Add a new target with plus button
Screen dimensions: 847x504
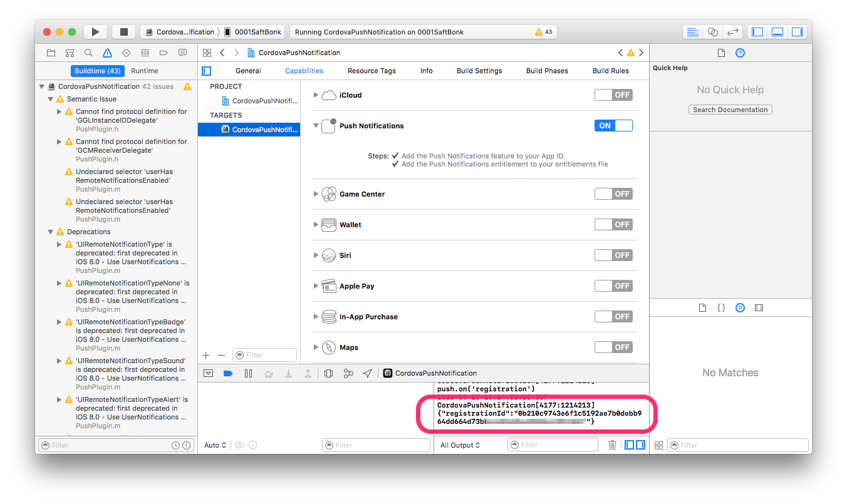pyautogui.click(x=206, y=355)
